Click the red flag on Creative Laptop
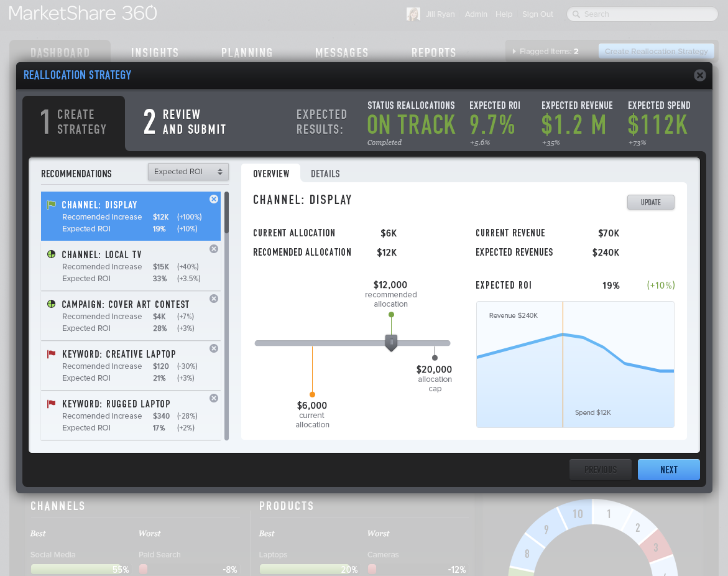This screenshot has height=576, width=728. [51, 354]
